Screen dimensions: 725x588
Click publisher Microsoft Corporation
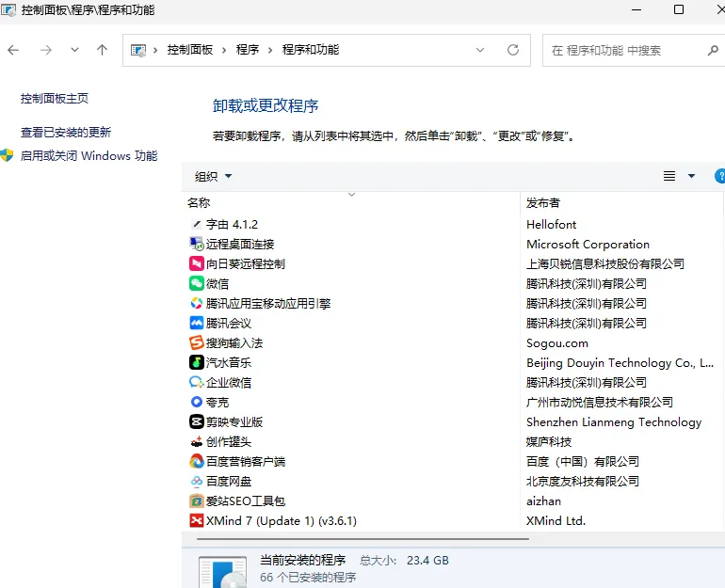tap(588, 244)
